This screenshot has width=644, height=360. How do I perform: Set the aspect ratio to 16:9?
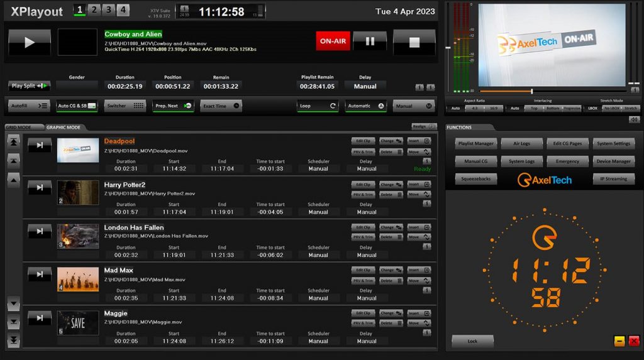click(x=494, y=108)
